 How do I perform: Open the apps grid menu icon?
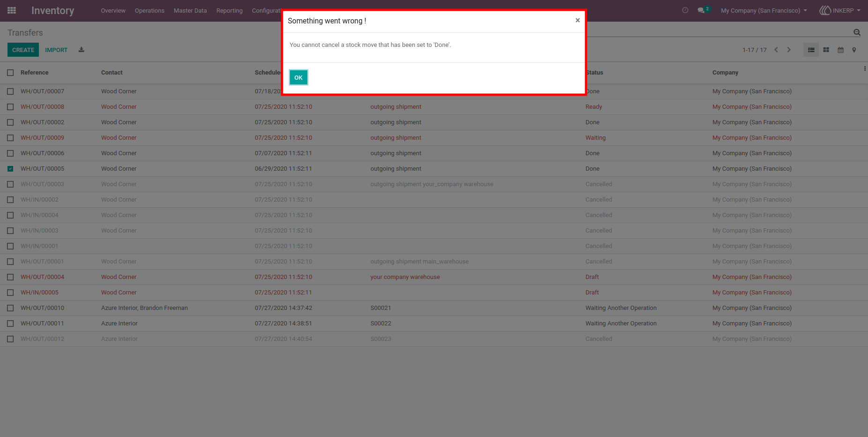(x=12, y=10)
